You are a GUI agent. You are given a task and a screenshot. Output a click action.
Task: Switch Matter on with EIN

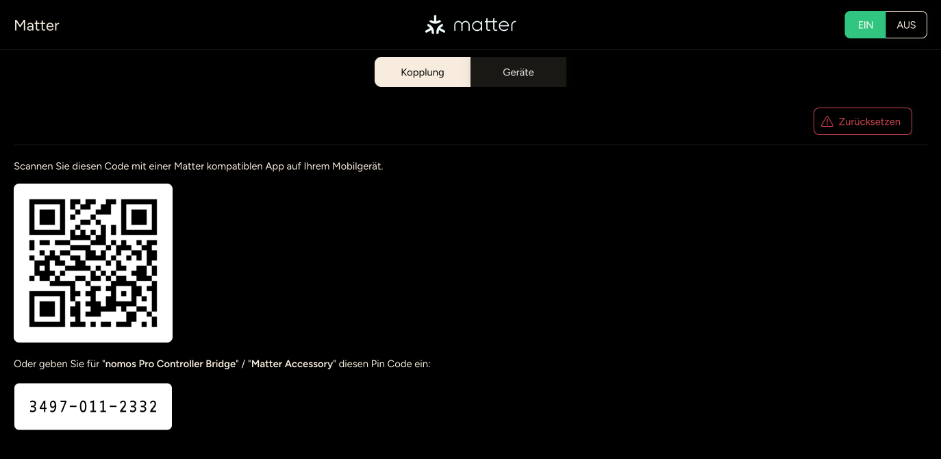(865, 25)
